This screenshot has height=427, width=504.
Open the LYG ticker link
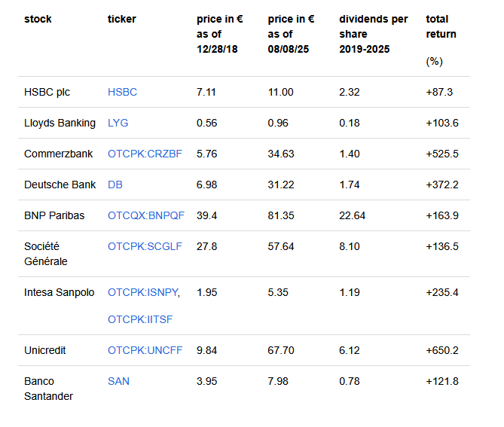click(x=118, y=123)
